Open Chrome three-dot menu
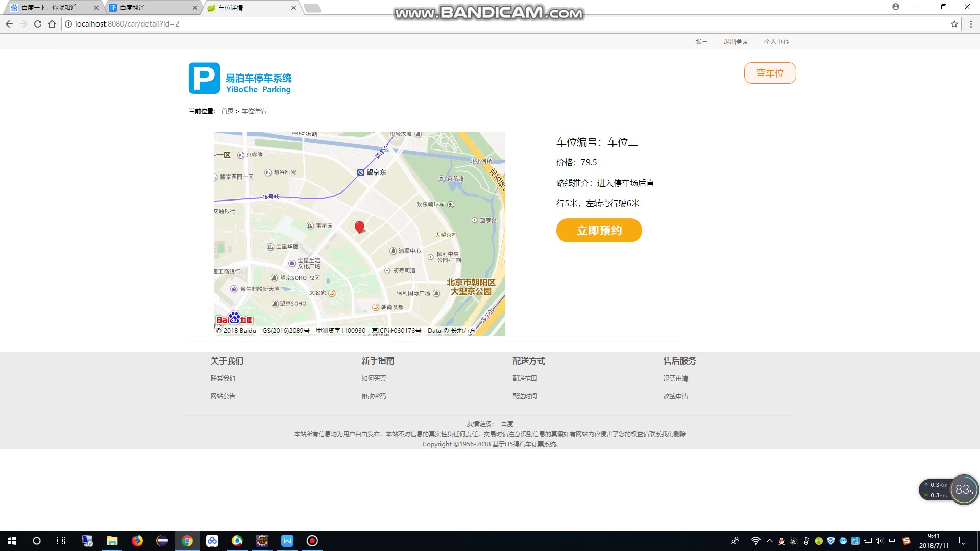 point(971,24)
